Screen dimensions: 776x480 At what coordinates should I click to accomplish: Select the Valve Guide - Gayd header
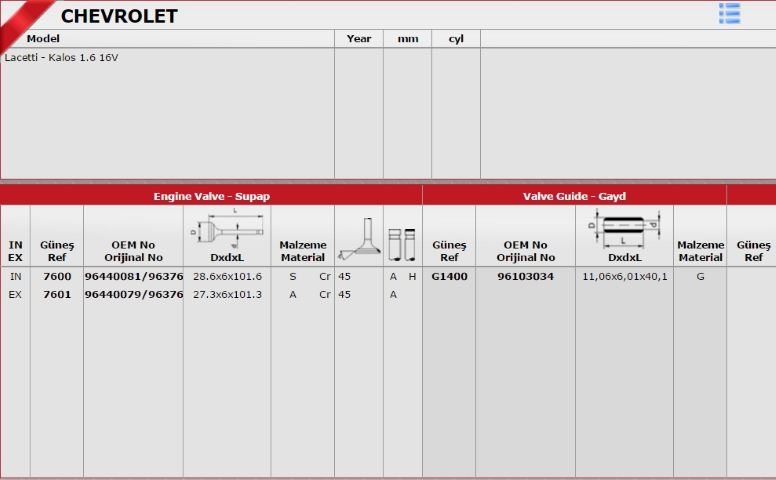click(574, 196)
